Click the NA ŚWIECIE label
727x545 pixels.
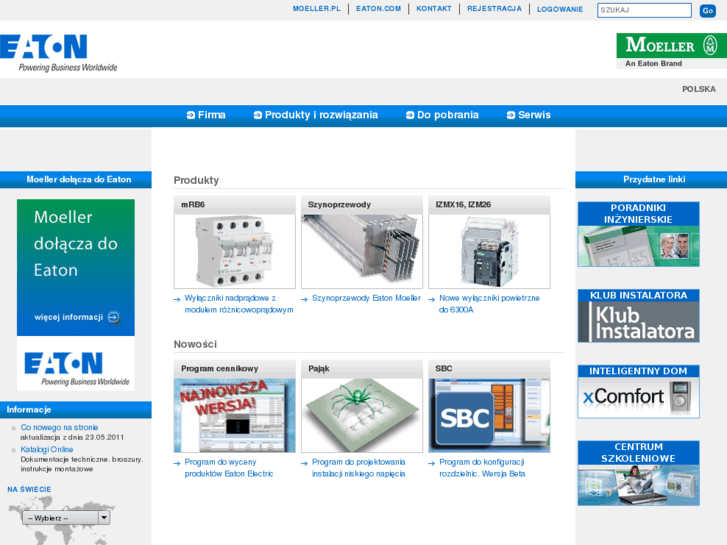pos(29,489)
